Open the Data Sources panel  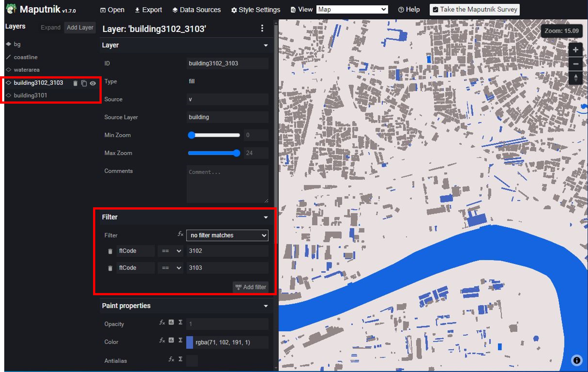tap(197, 10)
